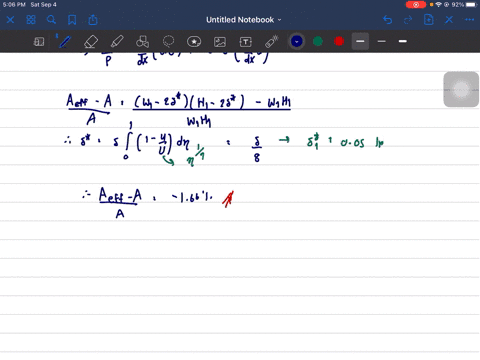Viewport: 480px width, 360px height.
Task: Open the Elements sticker tool
Action: (x=194, y=42)
